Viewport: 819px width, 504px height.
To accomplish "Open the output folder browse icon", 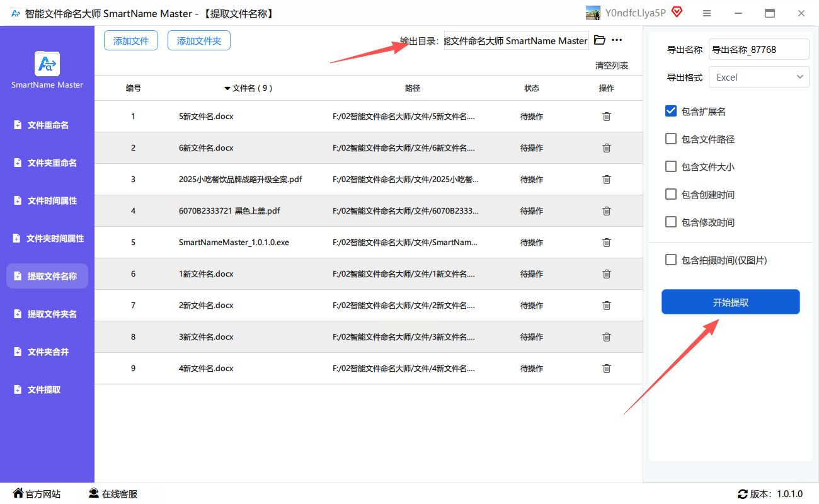I will [x=600, y=40].
